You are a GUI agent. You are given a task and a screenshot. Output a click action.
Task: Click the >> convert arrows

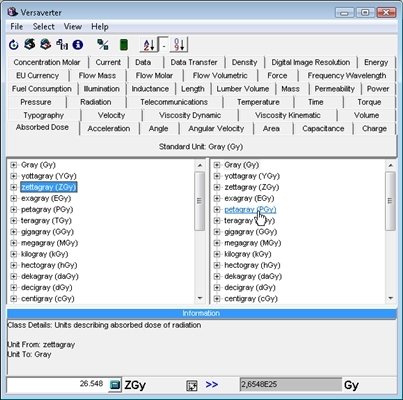point(212,385)
